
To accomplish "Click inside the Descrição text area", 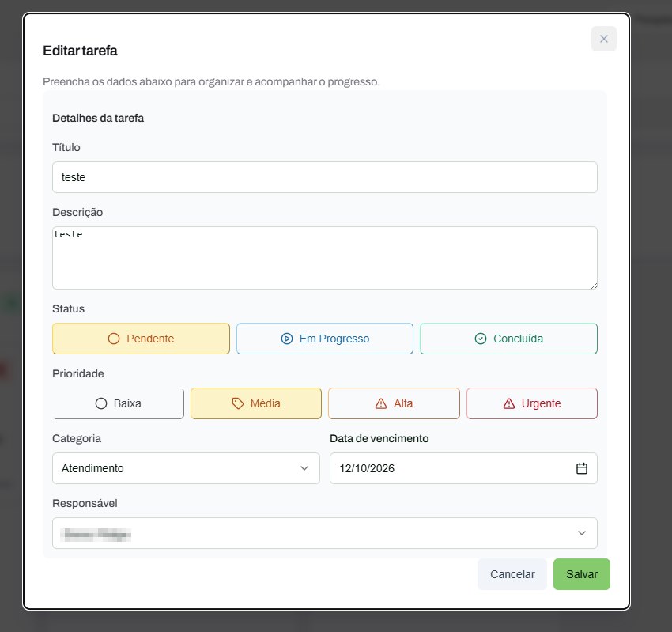I will point(325,258).
